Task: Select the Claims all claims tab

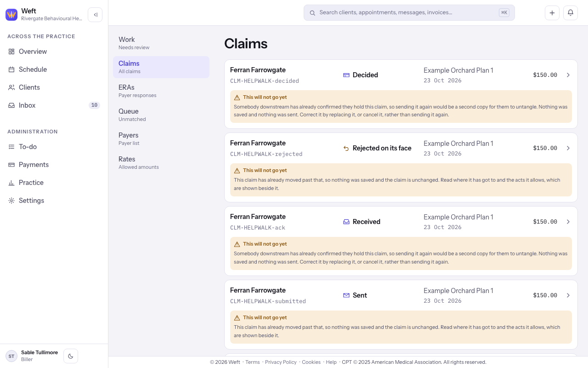Action: click(x=161, y=67)
